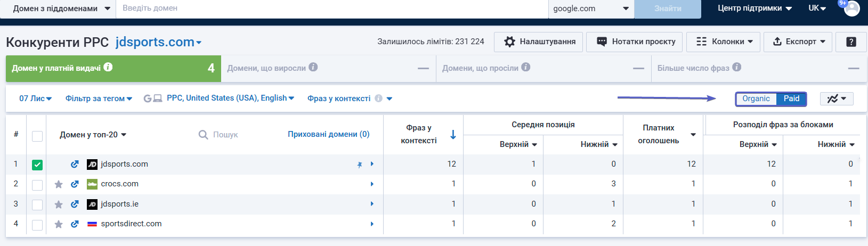
Task: Star the crocs.com domain
Action: tap(59, 184)
